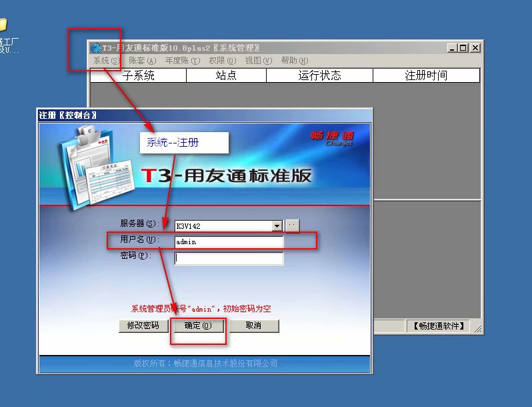Open the 账套(A) menu
This screenshot has width=532, height=407.
[142, 61]
